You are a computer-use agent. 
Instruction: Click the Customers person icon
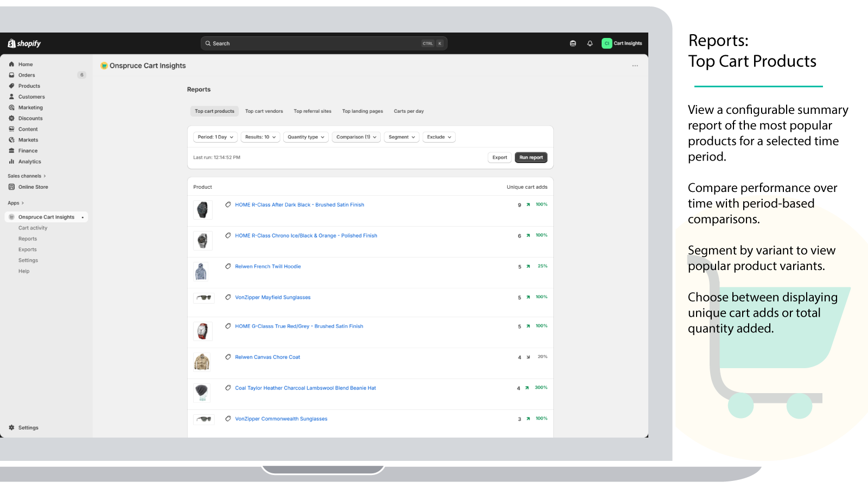tap(11, 97)
